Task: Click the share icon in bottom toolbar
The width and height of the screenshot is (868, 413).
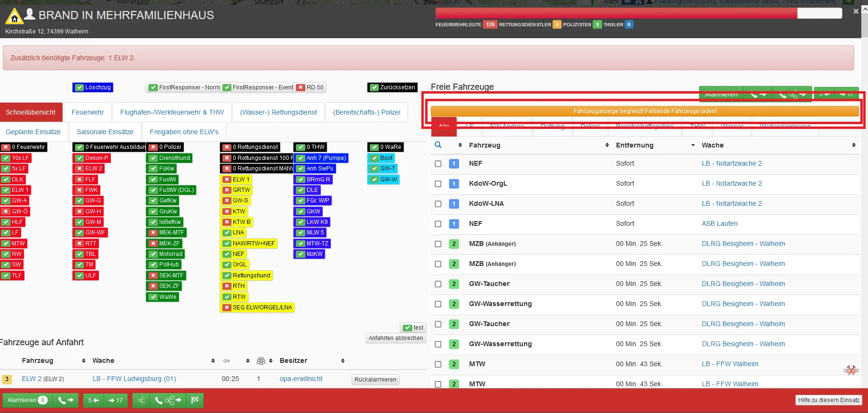Action: [x=141, y=400]
